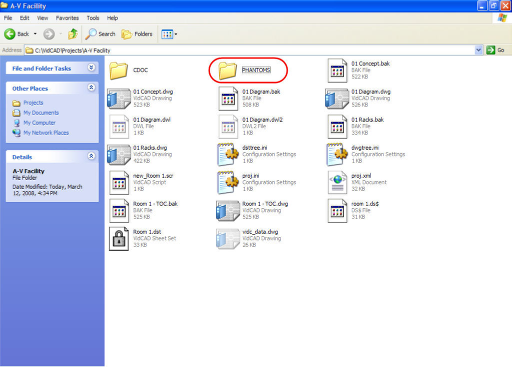Open the Back history dropdown arrow
The image size is (512, 367).
pos(35,34)
